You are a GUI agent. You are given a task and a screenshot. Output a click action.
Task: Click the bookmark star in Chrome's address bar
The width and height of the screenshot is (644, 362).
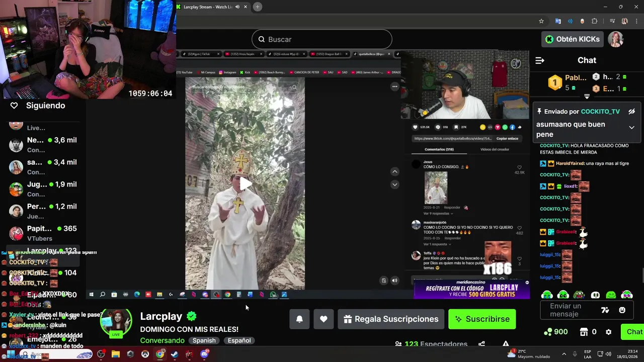pos(541,21)
